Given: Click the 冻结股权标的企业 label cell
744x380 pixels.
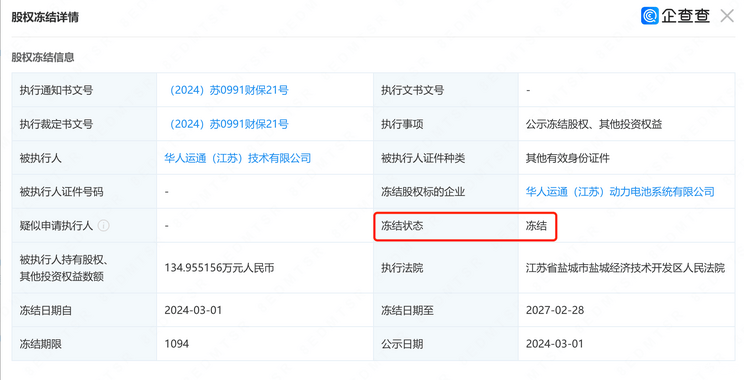Looking at the screenshot, I should coord(446,192).
